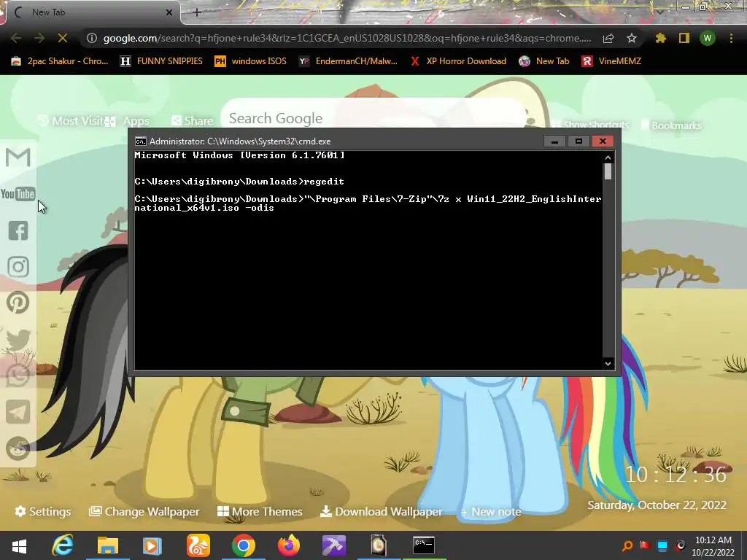Image resolution: width=747 pixels, height=560 pixels.
Task: Open New Tab bookmark in bookmarks bar
Action: click(x=544, y=61)
